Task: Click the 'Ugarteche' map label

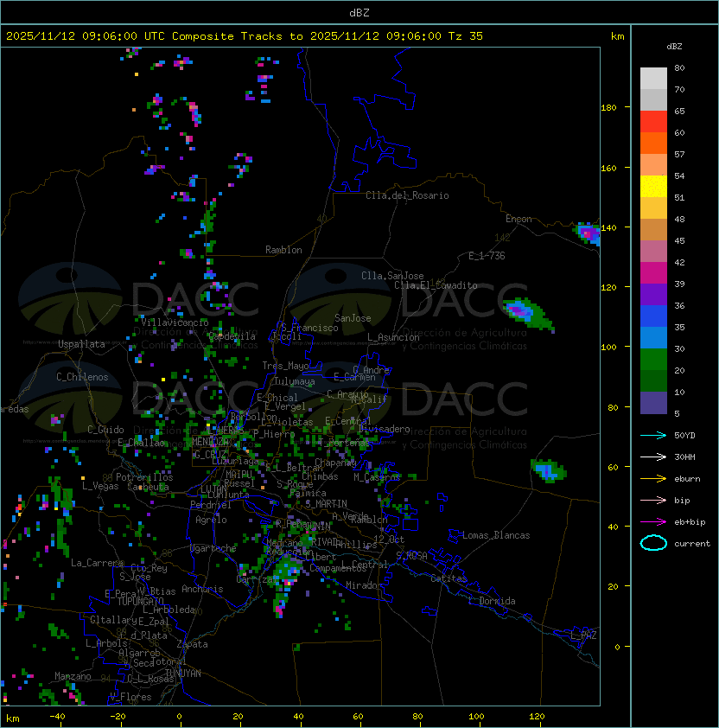Action: pyautogui.click(x=213, y=548)
